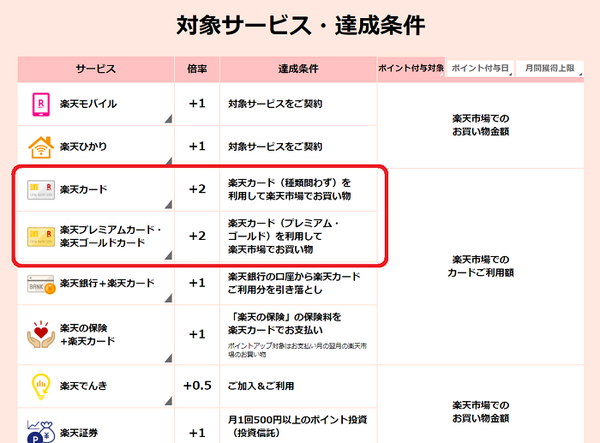
Task: Open the 楽天証券 service name
Action: point(79,433)
